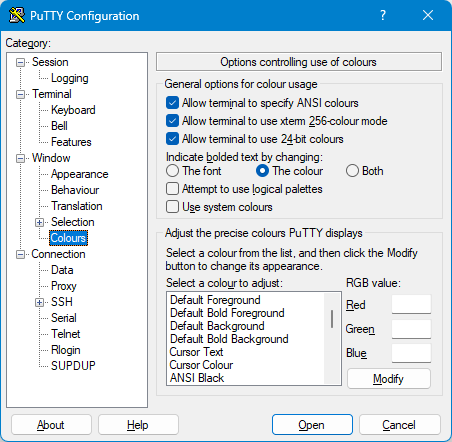452x442 pixels.
Task: Click the colour list scrollbar thumb
Action: (x=332, y=319)
